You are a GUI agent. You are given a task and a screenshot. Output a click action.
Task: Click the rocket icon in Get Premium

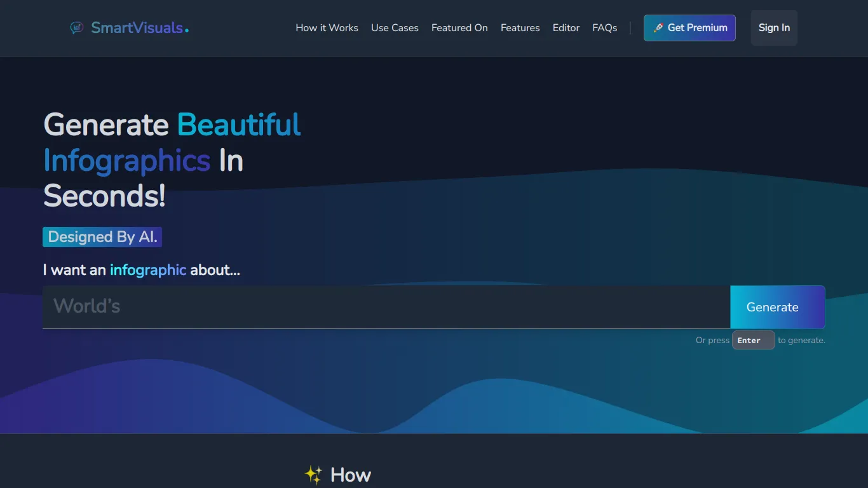(x=658, y=28)
